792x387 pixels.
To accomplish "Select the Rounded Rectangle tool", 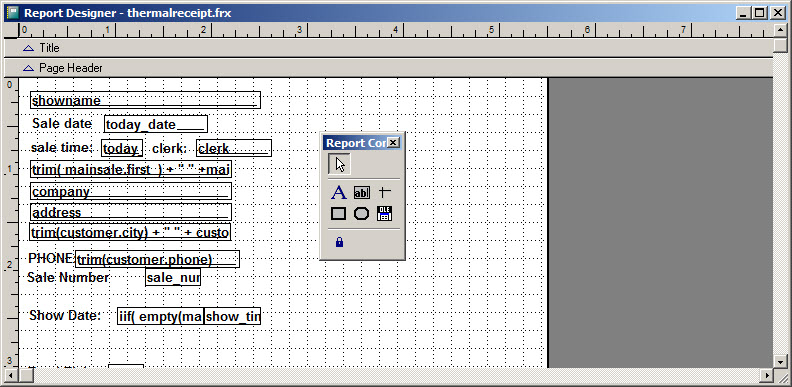I will 361,214.
